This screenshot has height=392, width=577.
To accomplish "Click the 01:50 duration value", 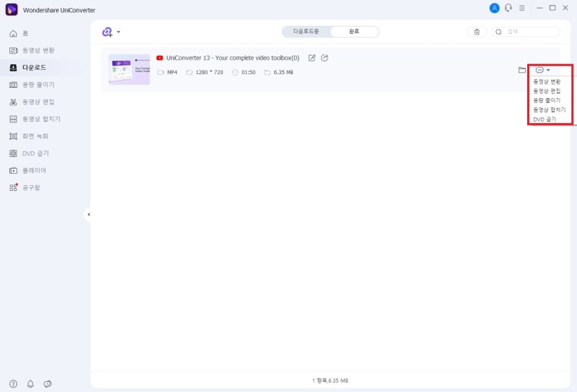I will point(248,73).
